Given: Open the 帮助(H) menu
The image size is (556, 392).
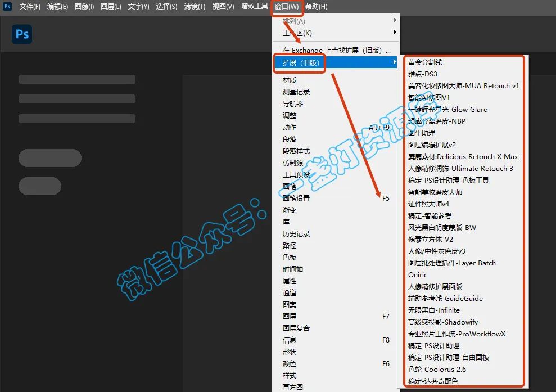Looking at the screenshot, I should [x=317, y=7].
